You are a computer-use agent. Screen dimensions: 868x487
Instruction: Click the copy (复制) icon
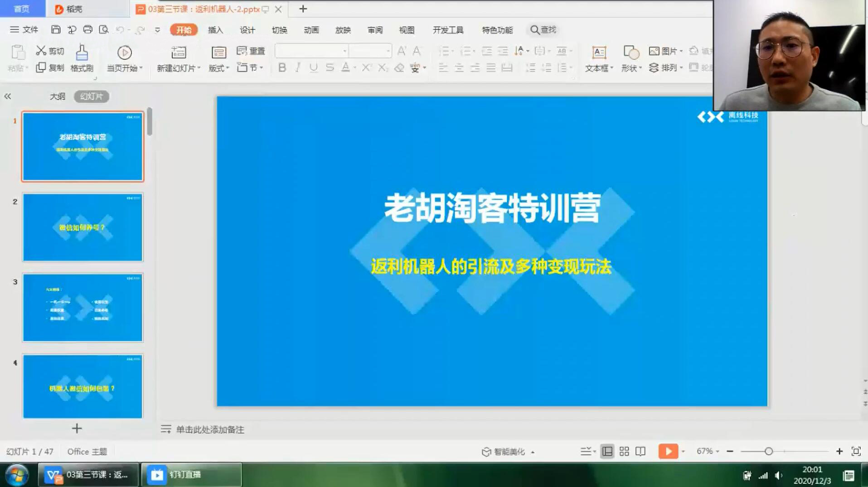[x=41, y=68]
